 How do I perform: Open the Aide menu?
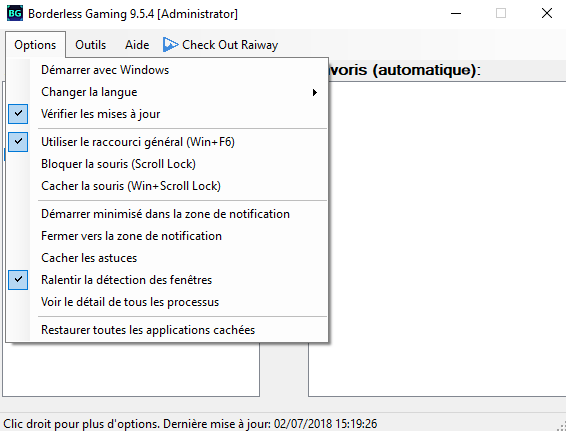point(137,45)
